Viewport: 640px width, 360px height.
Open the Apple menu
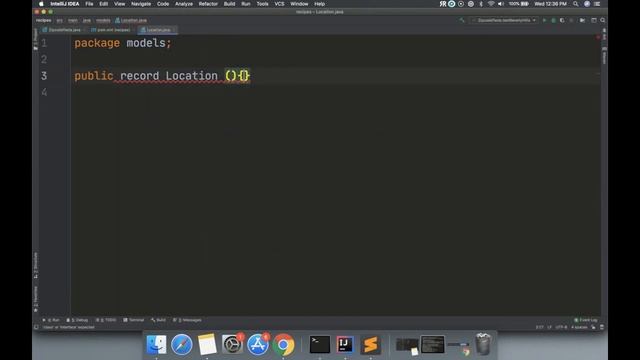click(x=41, y=4)
